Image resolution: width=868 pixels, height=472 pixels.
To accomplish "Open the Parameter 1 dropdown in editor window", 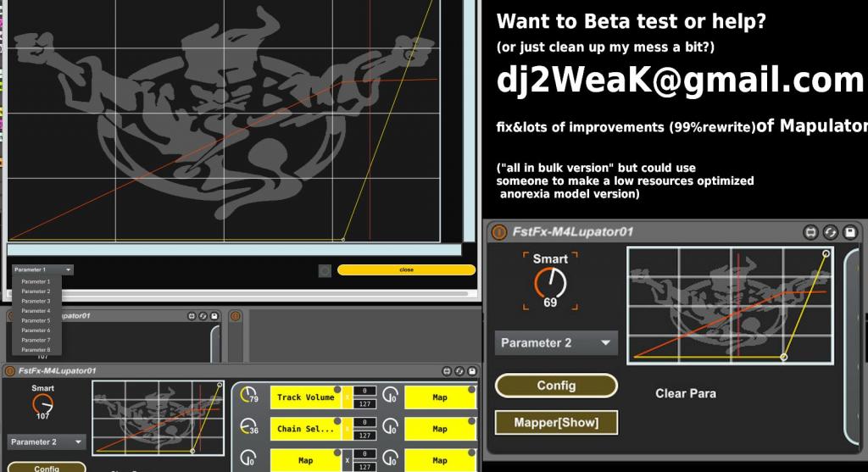I will pyautogui.click(x=42, y=270).
